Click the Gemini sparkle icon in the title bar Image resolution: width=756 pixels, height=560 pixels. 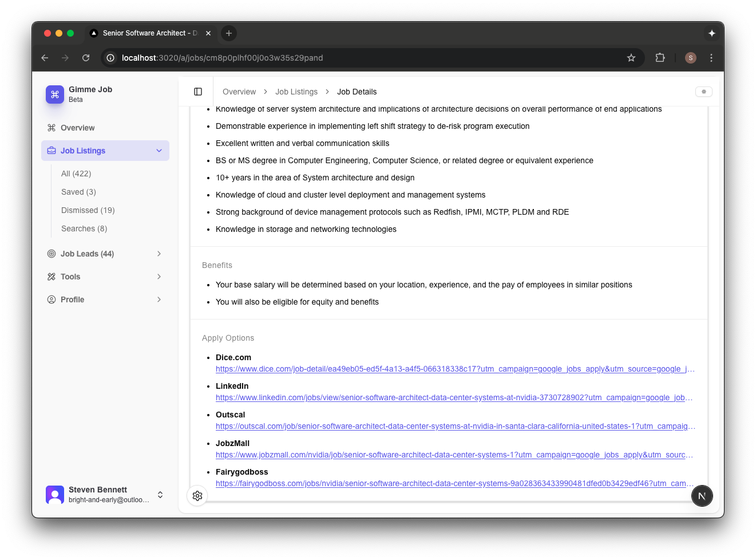tap(712, 33)
